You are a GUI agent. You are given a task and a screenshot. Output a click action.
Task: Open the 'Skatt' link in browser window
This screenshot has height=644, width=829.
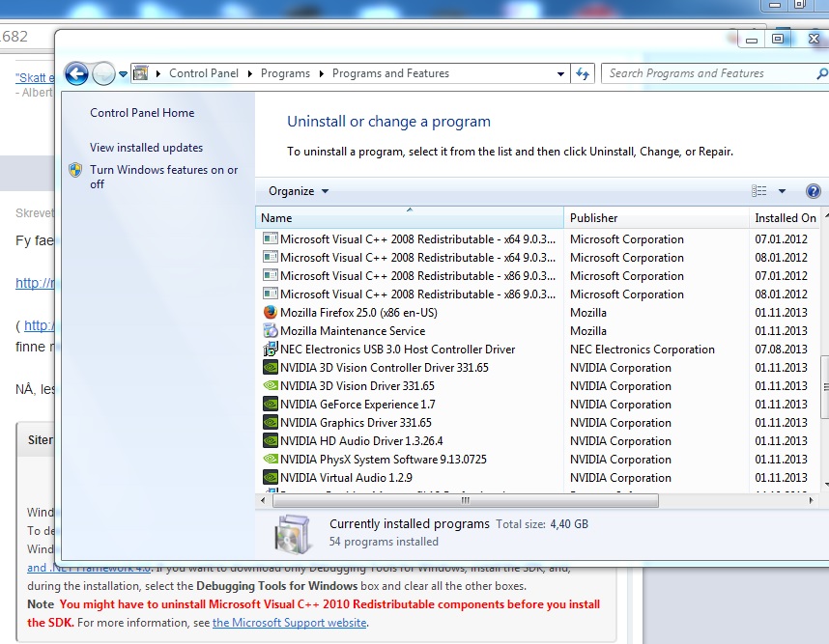[x=35, y=77]
